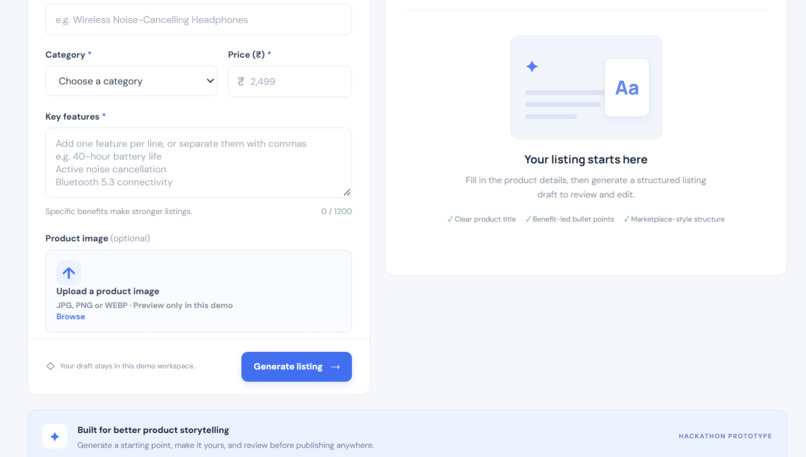The height and width of the screenshot is (457, 806).
Task: Click the upload arrow icon
Action: (x=69, y=273)
